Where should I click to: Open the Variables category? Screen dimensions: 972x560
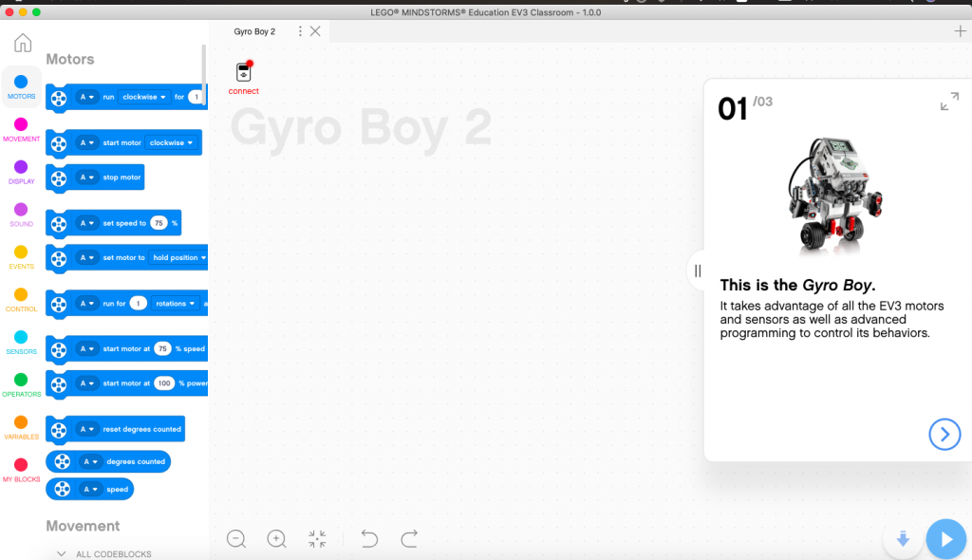(21, 424)
